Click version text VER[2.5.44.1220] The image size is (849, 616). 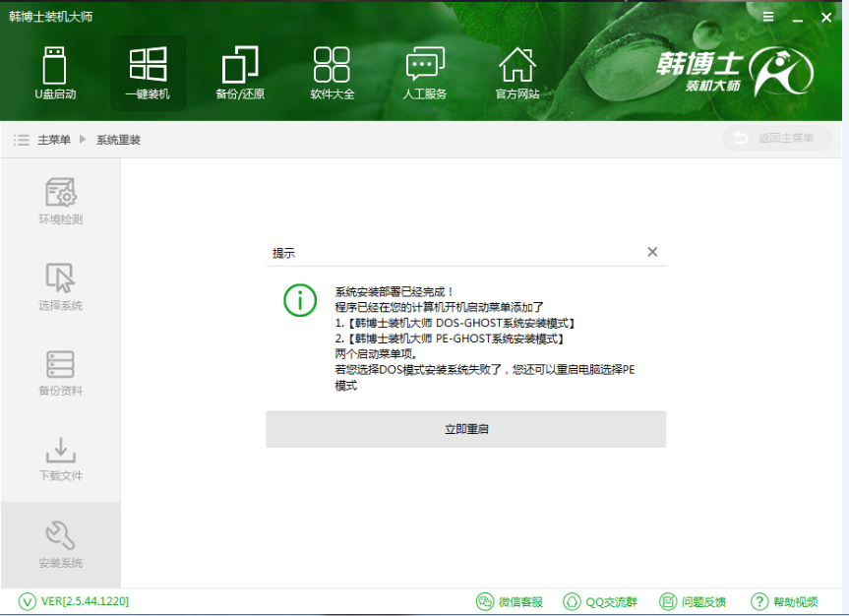(85, 601)
